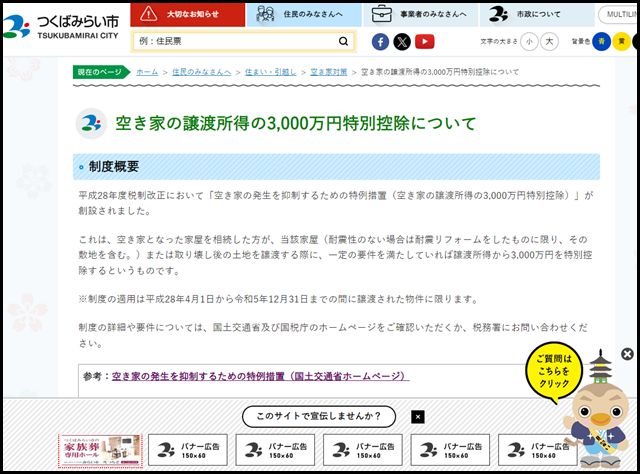Click the first バナー広告 150×60 placeholder

(x=188, y=450)
